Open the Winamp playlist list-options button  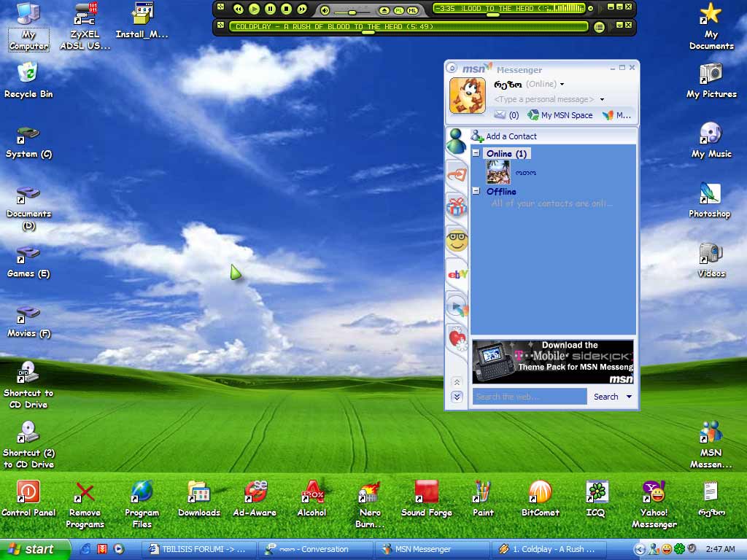click(x=600, y=27)
